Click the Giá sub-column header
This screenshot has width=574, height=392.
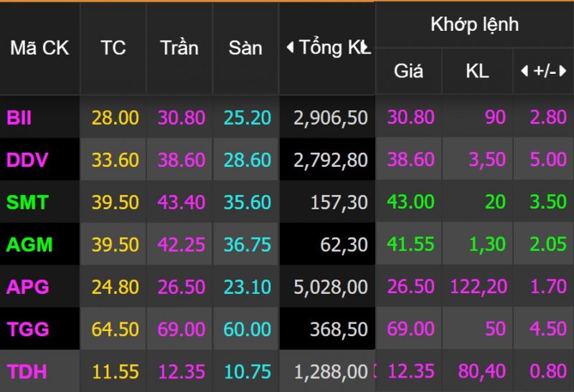pos(408,71)
